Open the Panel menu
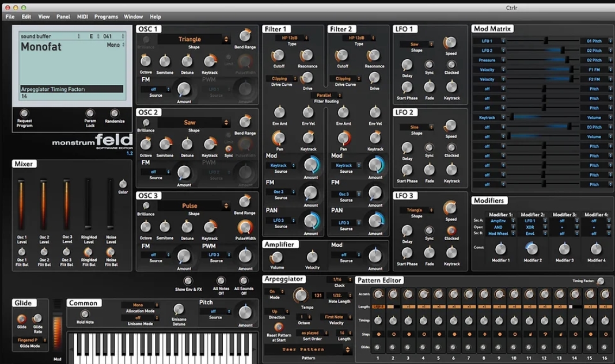 [63, 17]
